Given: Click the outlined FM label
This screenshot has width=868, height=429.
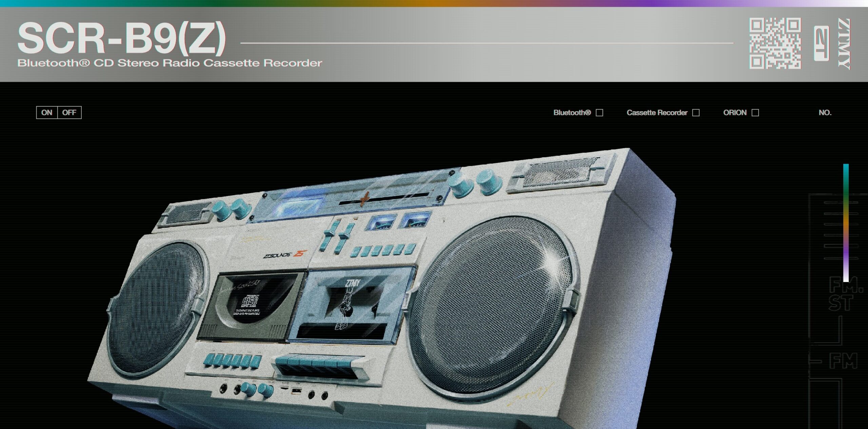Looking at the screenshot, I should tap(843, 361).
